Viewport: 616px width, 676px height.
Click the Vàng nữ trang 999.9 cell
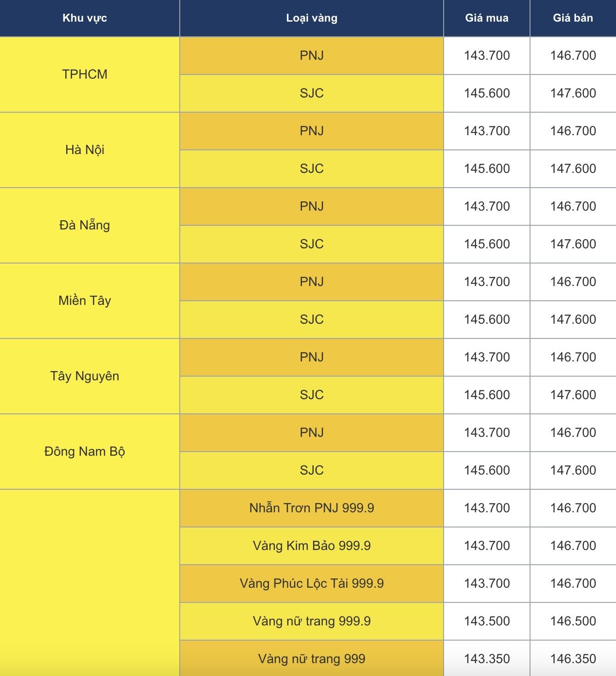click(311, 621)
